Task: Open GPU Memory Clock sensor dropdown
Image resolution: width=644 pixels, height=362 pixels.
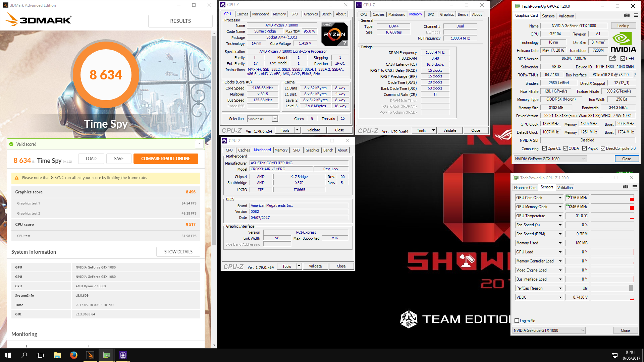Action: pyautogui.click(x=560, y=207)
